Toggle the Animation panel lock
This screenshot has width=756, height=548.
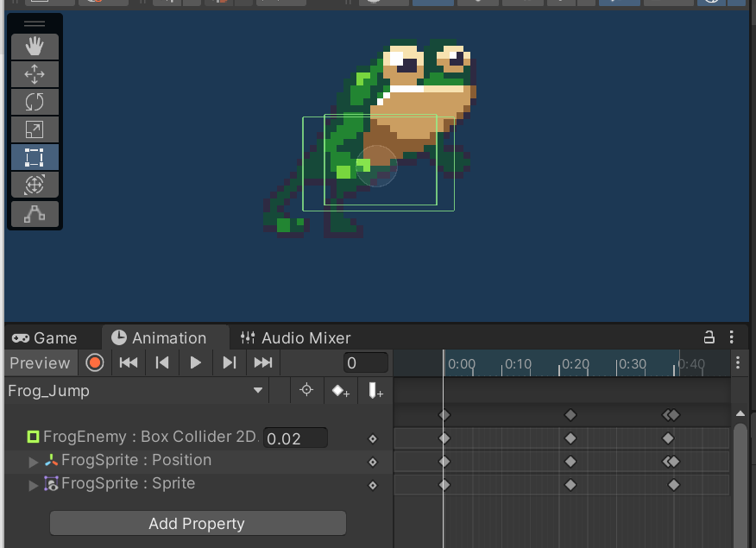(x=709, y=337)
